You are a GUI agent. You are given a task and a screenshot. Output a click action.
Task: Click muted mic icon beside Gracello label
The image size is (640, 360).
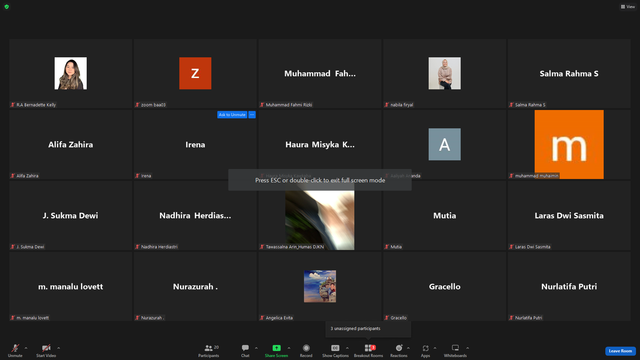tap(387, 318)
